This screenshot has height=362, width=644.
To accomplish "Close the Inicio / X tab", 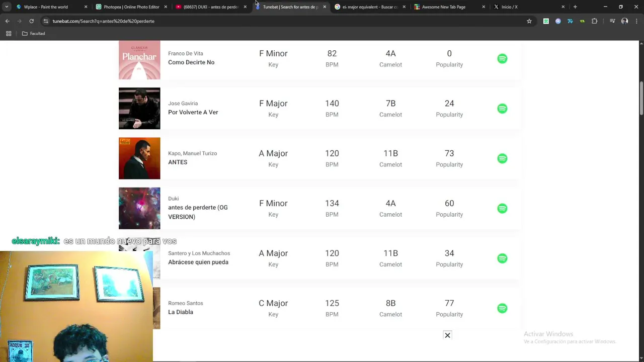I will (563, 7).
